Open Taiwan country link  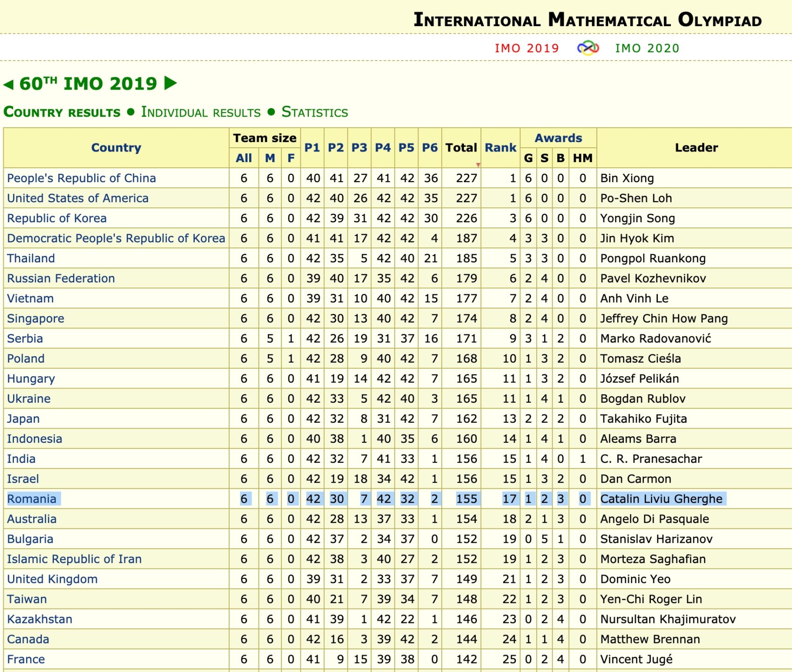tap(27, 599)
